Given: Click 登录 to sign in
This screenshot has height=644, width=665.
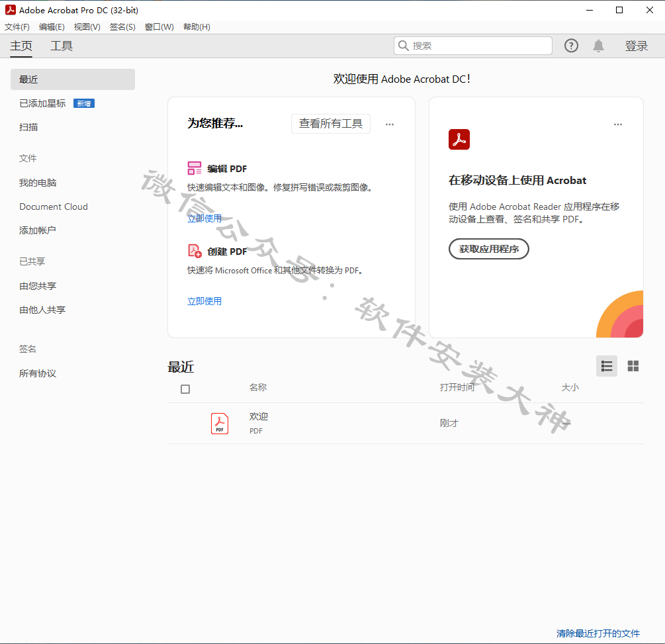Looking at the screenshot, I should click(x=636, y=46).
